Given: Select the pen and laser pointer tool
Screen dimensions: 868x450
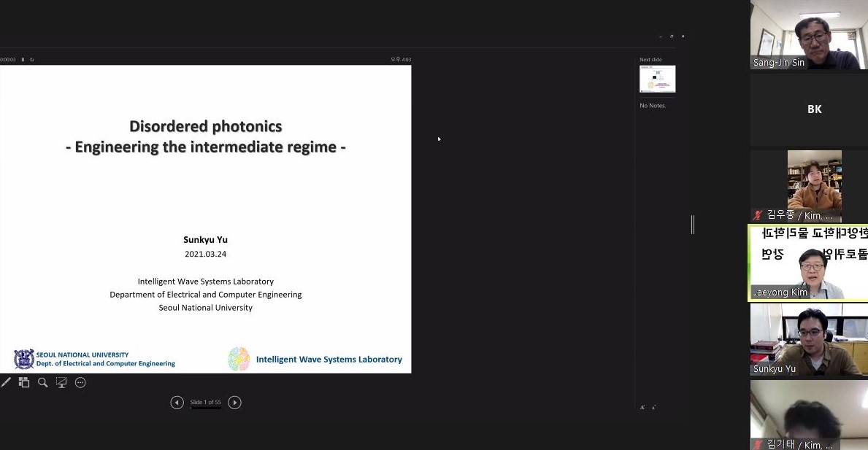Looking at the screenshot, I should 6,382.
